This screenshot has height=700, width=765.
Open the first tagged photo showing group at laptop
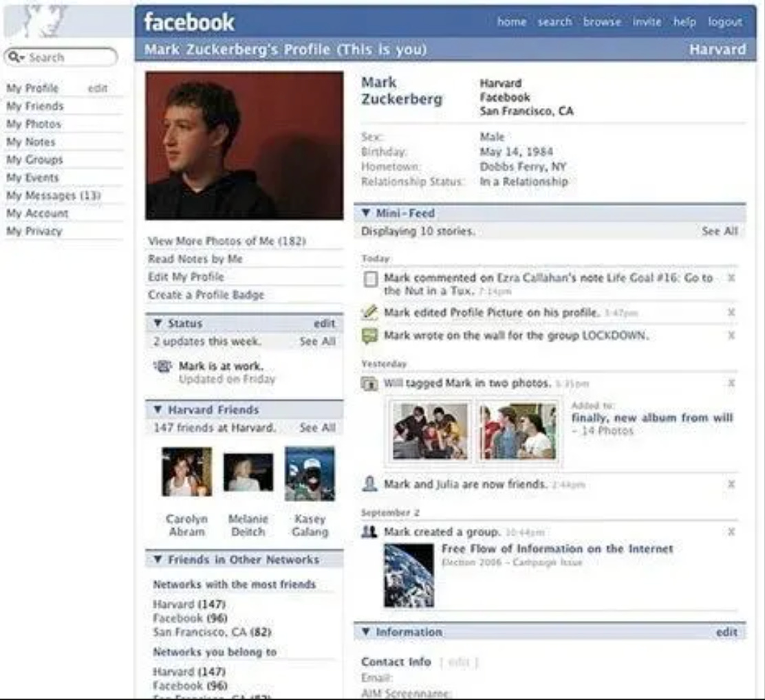click(x=431, y=431)
